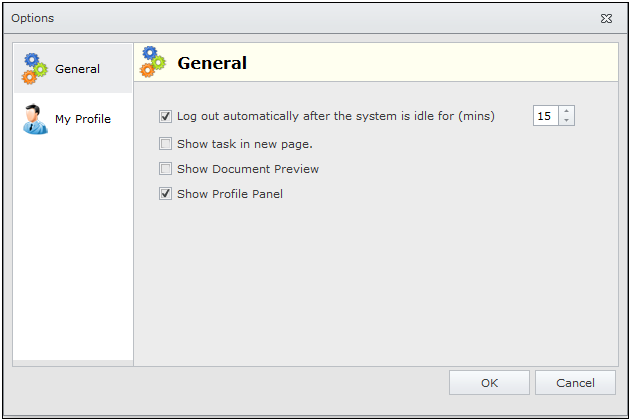The height and width of the screenshot is (419, 629).
Task: Close the Options dialog with the X
Action: point(606,18)
